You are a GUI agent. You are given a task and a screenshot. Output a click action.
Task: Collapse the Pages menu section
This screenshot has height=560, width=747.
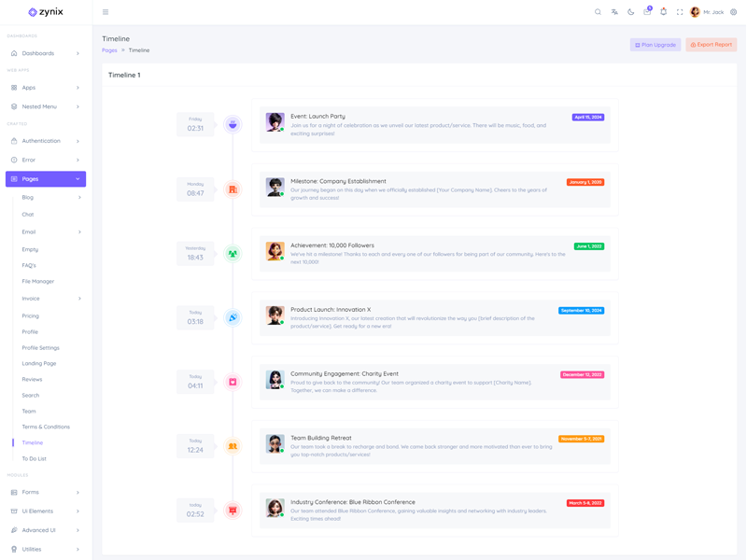tap(46, 178)
